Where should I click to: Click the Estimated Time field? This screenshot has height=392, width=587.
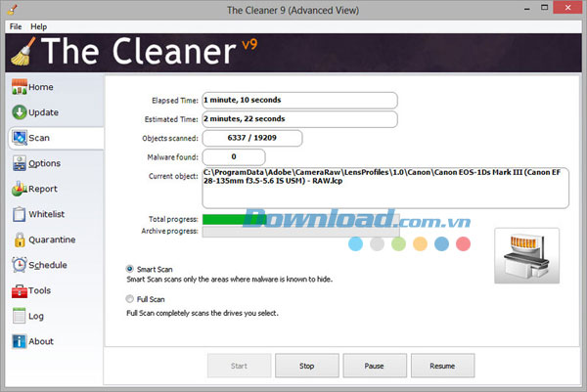click(x=300, y=119)
